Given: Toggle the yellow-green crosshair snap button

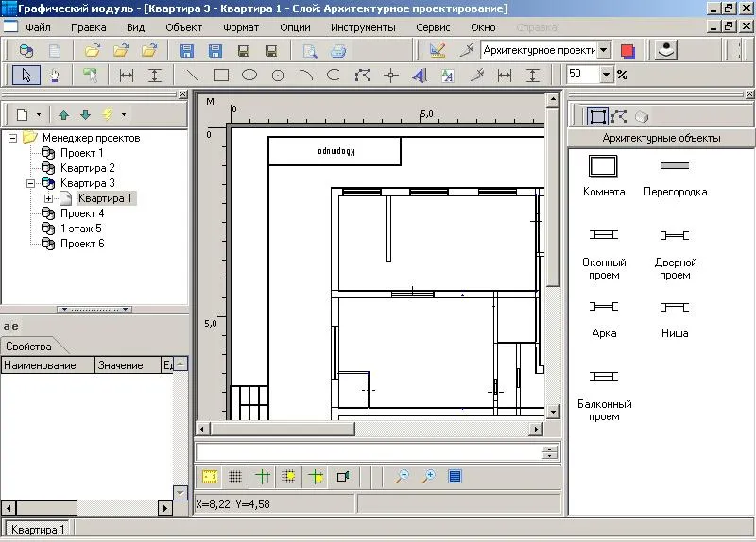Looking at the screenshot, I should [x=316, y=477].
